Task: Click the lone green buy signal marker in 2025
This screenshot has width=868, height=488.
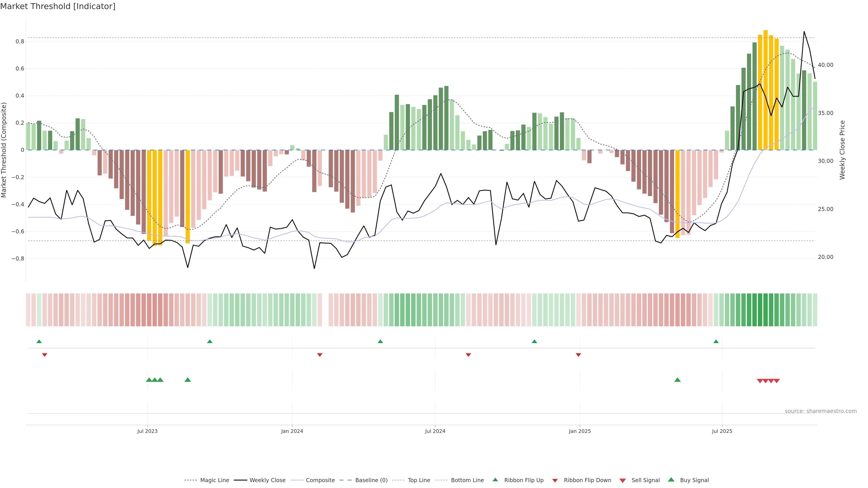Action: point(677,380)
